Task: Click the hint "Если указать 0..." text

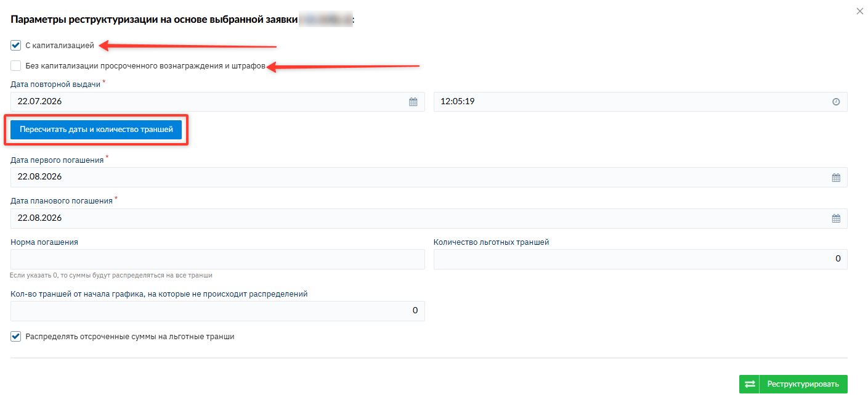Action: pos(112,275)
